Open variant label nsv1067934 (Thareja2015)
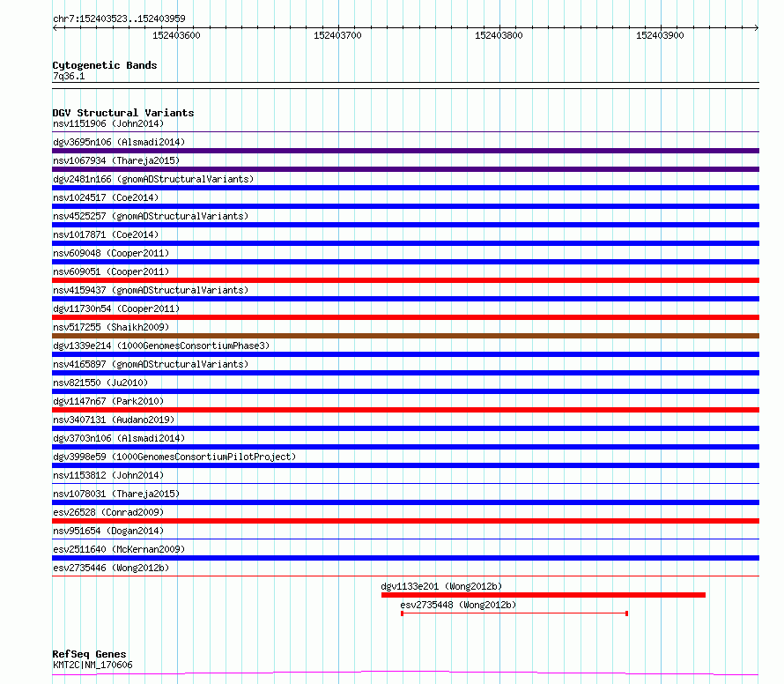 (116, 160)
